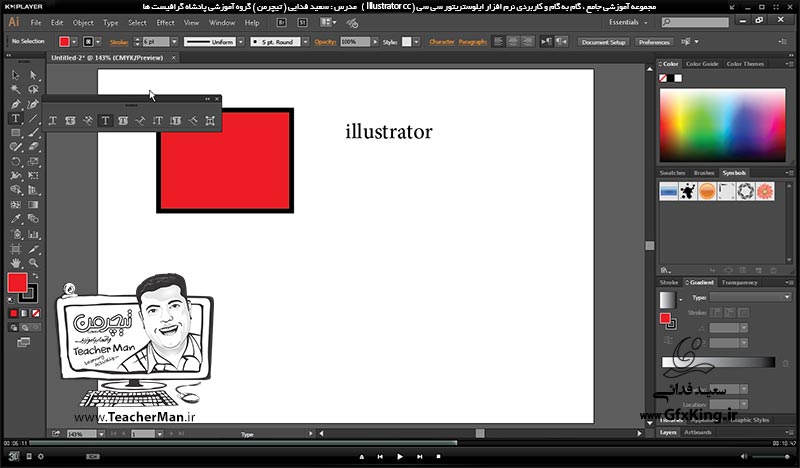
Task: Select the Pen tool
Action: (15, 104)
